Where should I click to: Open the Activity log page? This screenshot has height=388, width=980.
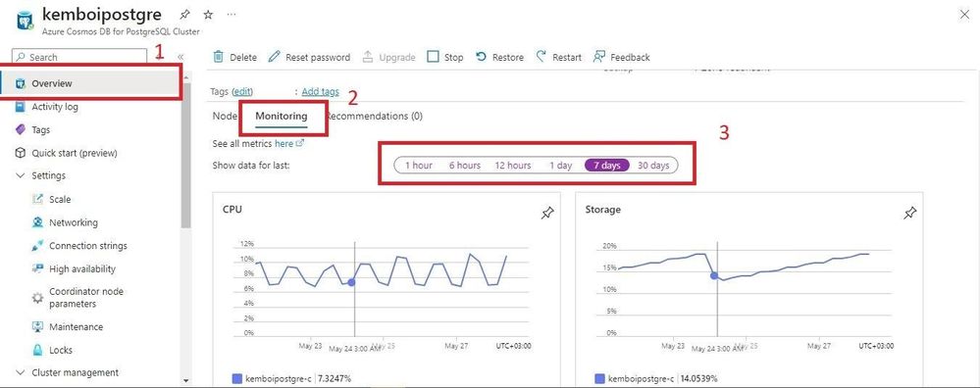(55, 107)
